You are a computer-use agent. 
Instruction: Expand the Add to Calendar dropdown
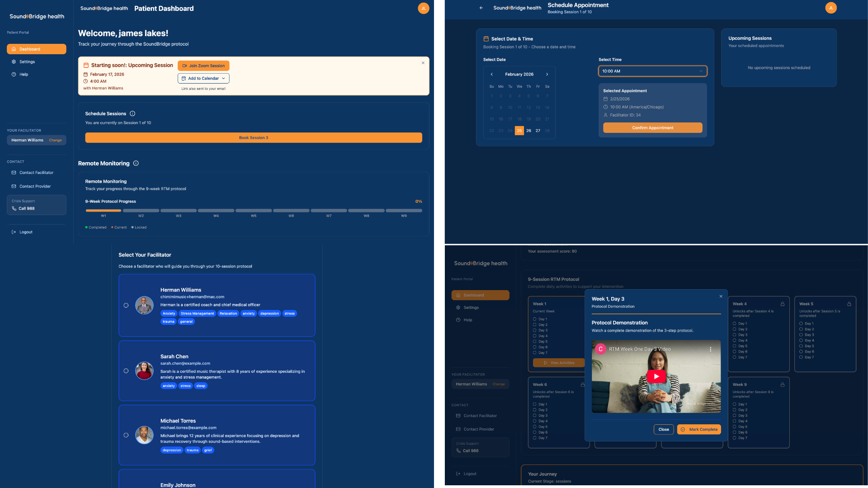pyautogui.click(x=203, y=78)
